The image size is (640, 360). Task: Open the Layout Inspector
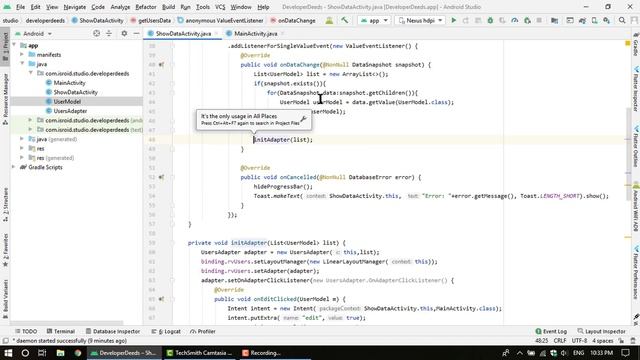(x=602, y=331)
